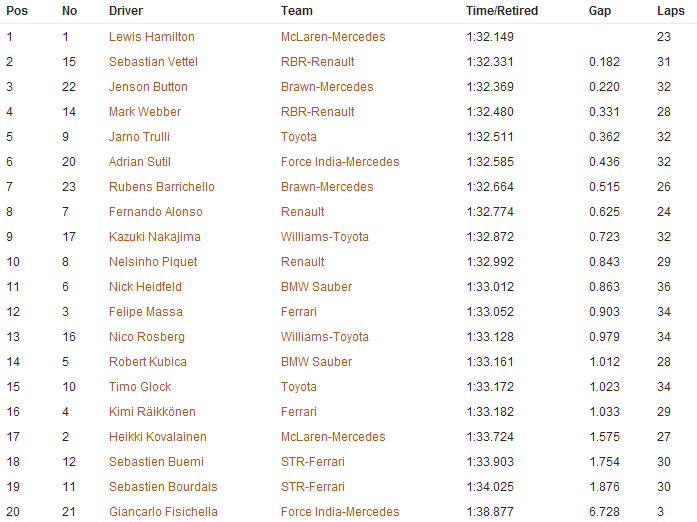Select Nico Rosberg driver name
This screenshot has height=522, width=697.
point(147,337)
